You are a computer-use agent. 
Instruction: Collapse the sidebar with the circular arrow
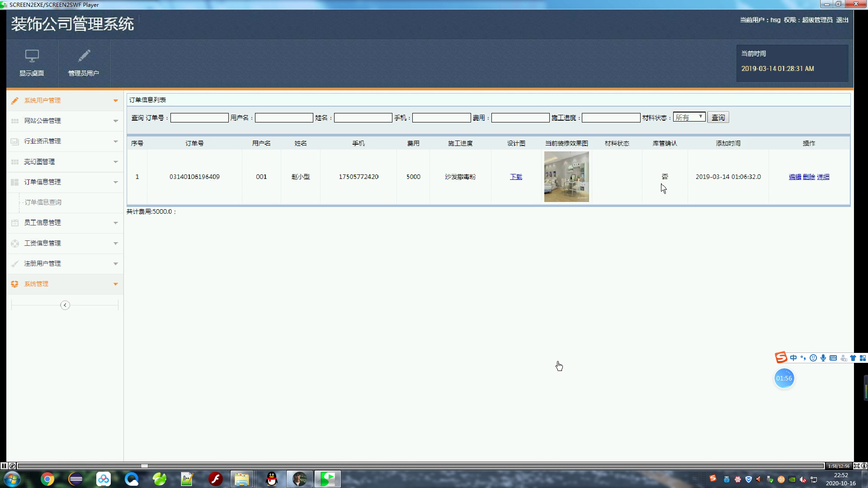coord(65,305)
